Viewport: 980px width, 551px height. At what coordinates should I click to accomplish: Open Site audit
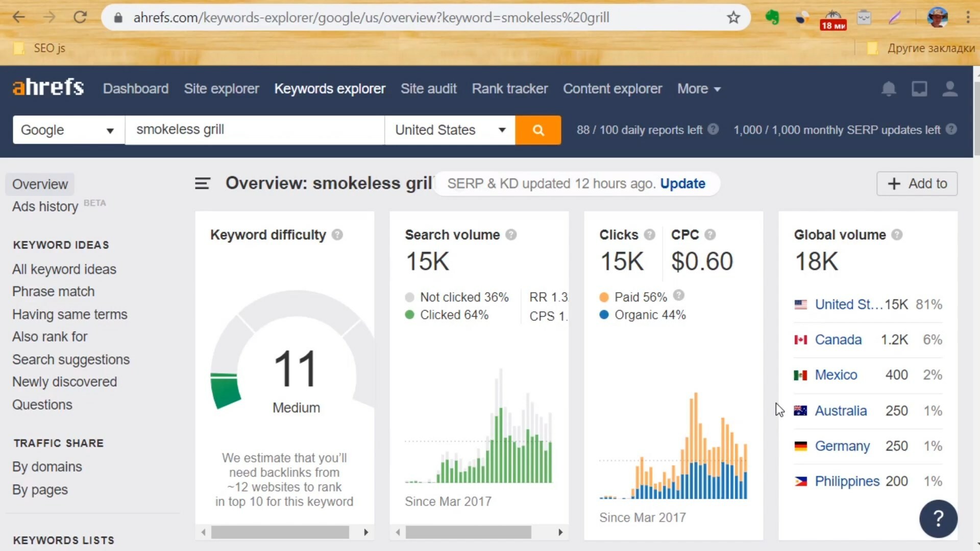[428, 89]
